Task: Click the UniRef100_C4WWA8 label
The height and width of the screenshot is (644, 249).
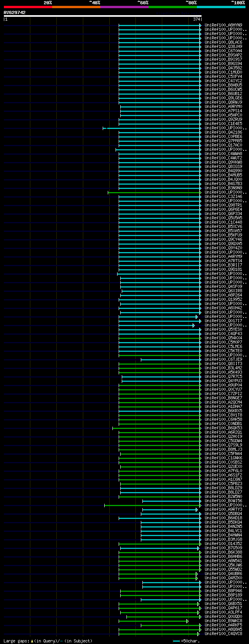Action: click(223, 154)
